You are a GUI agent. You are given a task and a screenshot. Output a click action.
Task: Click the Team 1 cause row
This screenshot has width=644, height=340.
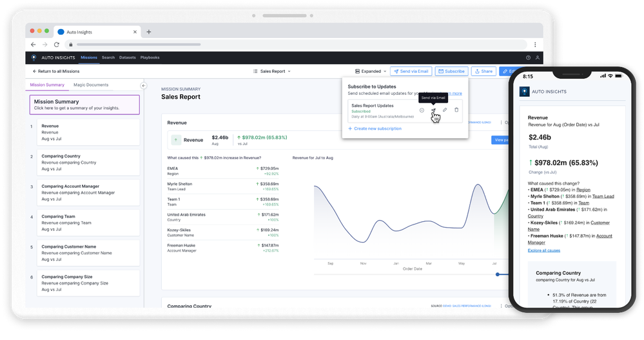[223, 201]
